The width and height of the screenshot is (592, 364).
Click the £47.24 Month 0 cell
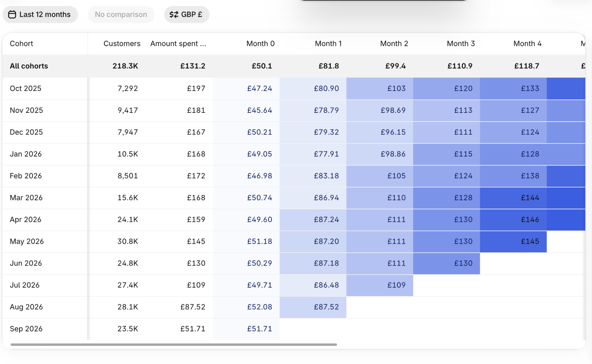pos(246,89)
